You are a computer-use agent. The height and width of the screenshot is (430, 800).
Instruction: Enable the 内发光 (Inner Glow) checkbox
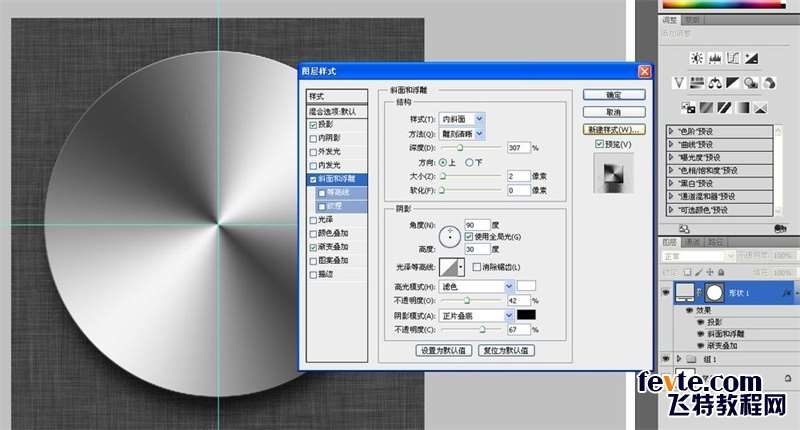pos(313,166)
